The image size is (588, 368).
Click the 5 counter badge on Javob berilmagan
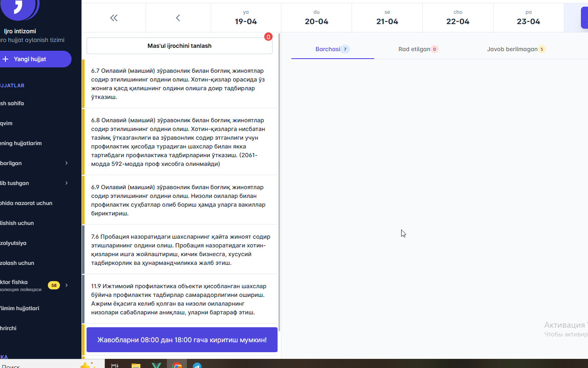[x=541, y=49]
